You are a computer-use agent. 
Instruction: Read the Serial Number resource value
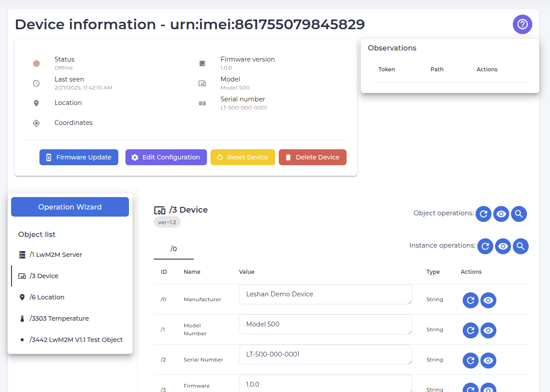[x=471, y=361]
